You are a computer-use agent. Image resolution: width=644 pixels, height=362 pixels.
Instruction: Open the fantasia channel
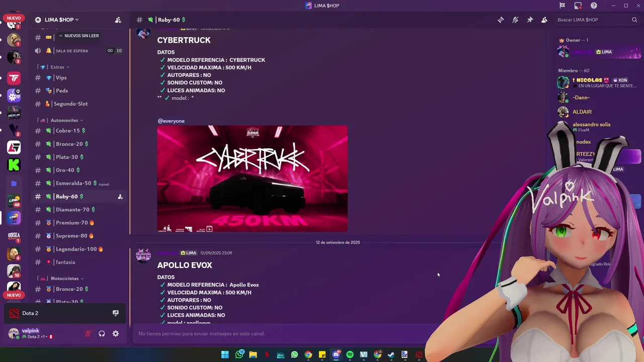click(78, 262)
